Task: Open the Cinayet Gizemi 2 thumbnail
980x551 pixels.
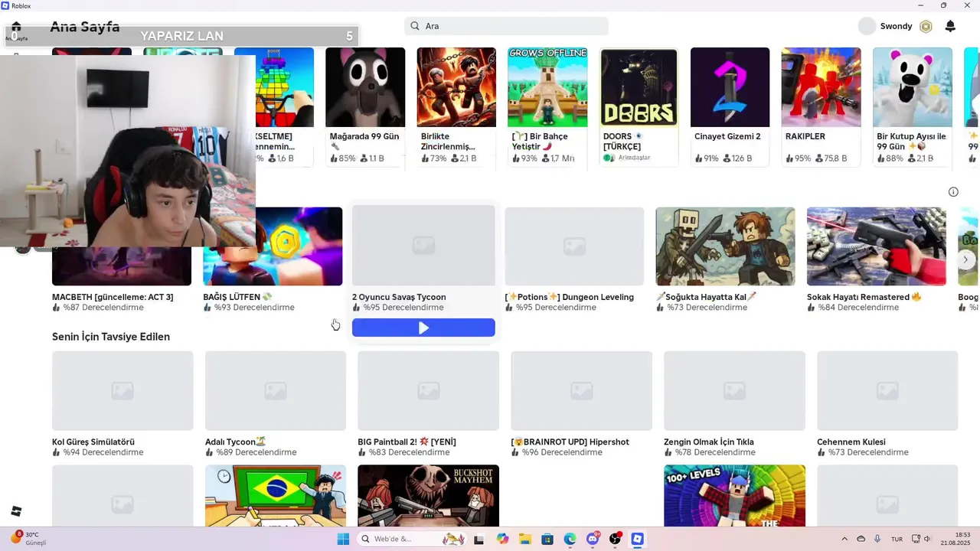Action: (730, 87)
